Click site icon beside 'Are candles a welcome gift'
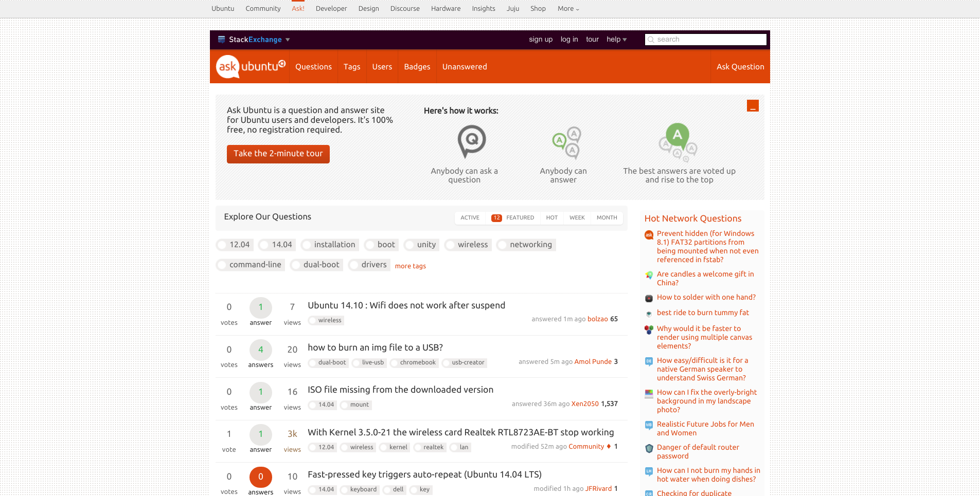Viewport: 980px width, 496px height. point(649,275)
